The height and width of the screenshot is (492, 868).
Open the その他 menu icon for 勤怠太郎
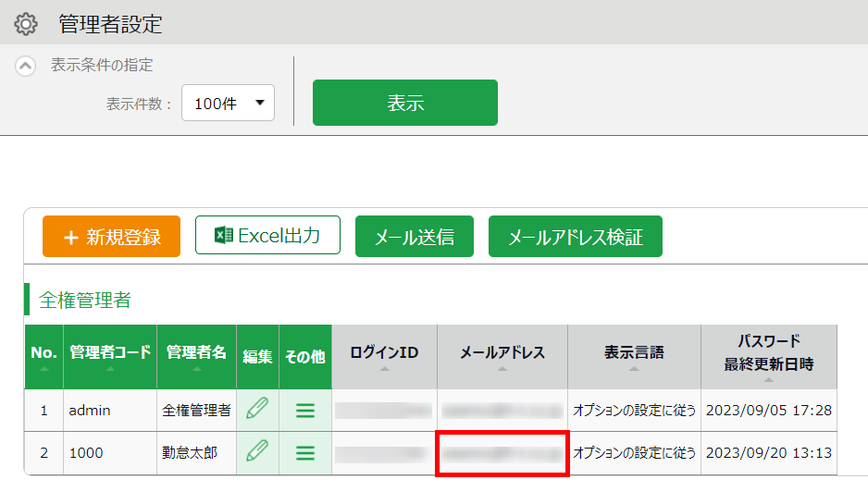(x=305, y=453)
